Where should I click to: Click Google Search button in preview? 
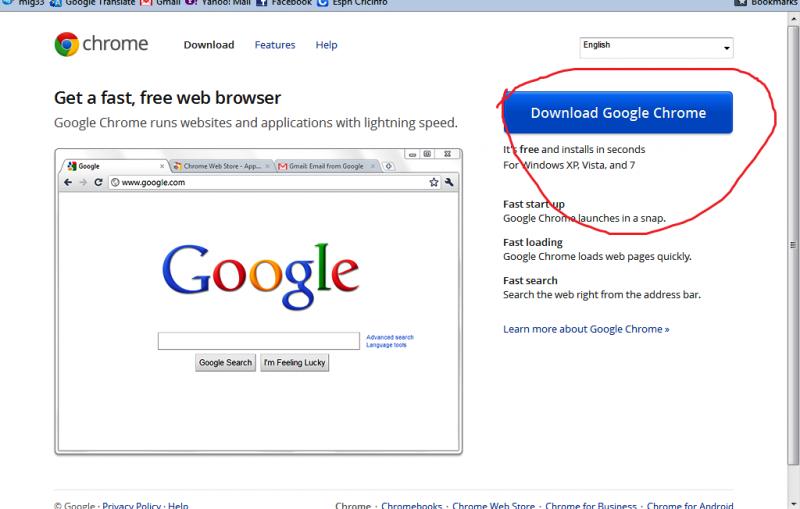click(225, 362)
